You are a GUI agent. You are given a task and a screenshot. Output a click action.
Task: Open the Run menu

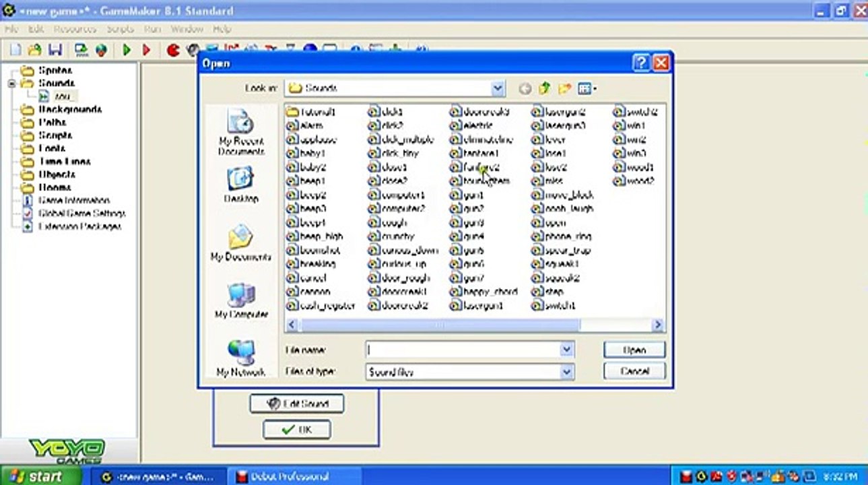click(153, 30)
